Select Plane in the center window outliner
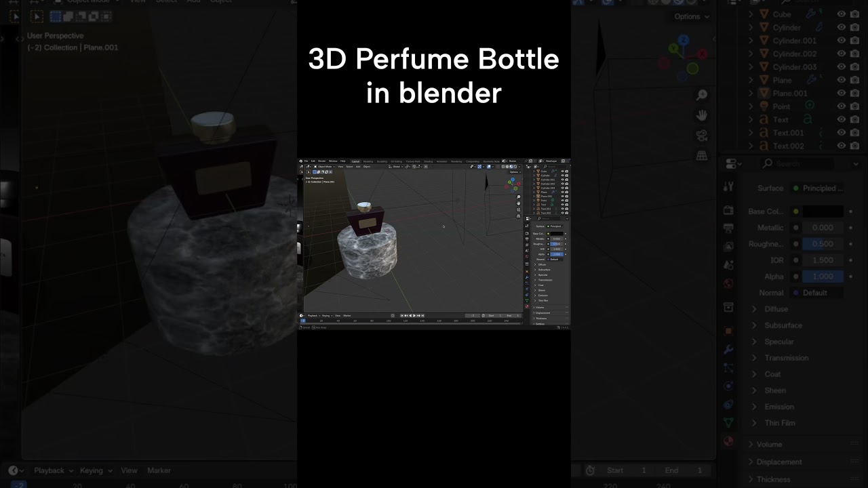Screen dimensions: 868x488 tap(544, 192)
